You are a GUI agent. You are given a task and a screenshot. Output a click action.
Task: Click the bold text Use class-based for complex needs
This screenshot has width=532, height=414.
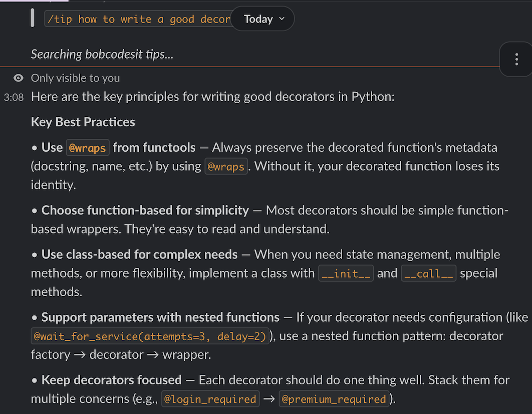pos(139,255)
